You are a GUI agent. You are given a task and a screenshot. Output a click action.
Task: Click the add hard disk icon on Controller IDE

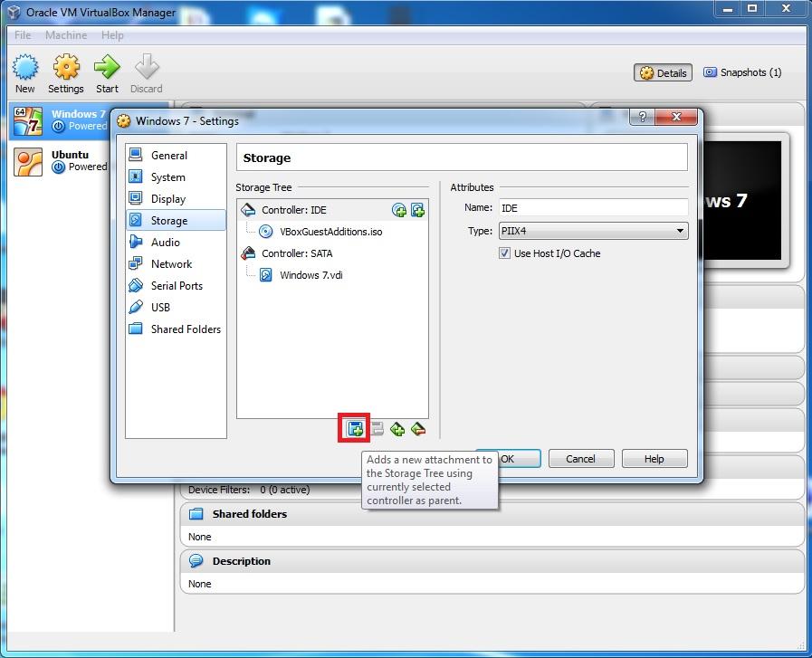418,209
